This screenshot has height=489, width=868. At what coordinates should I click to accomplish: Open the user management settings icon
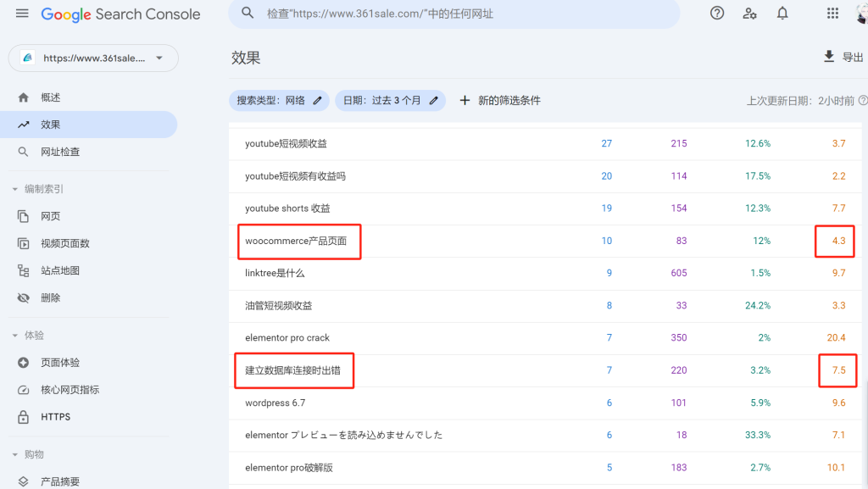tap(749, 14)
